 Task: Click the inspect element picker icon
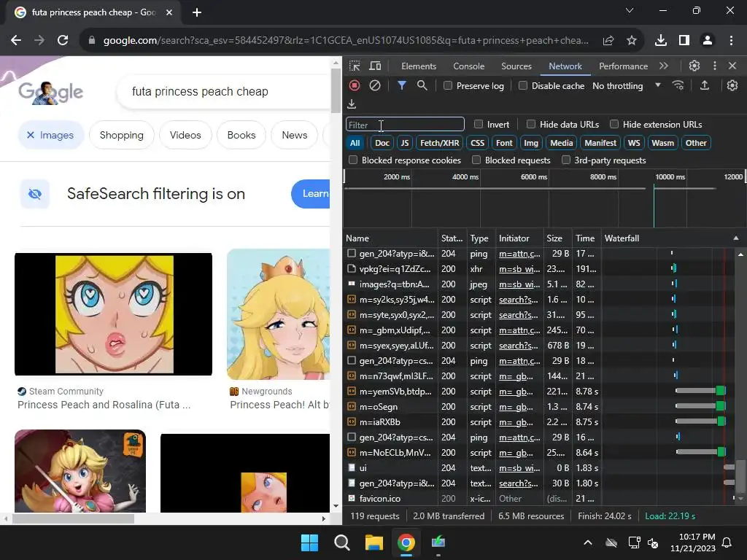click(x=355, y=66)
